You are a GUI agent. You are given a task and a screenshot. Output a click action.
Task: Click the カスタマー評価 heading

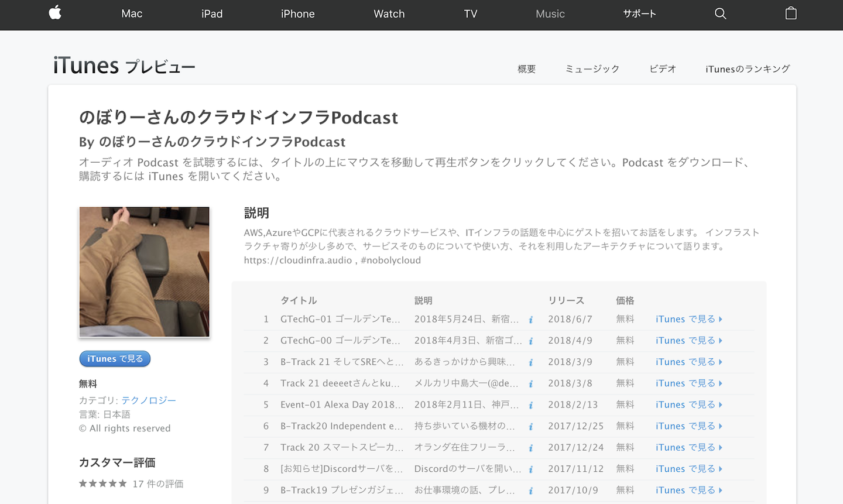tap(117, 462)
